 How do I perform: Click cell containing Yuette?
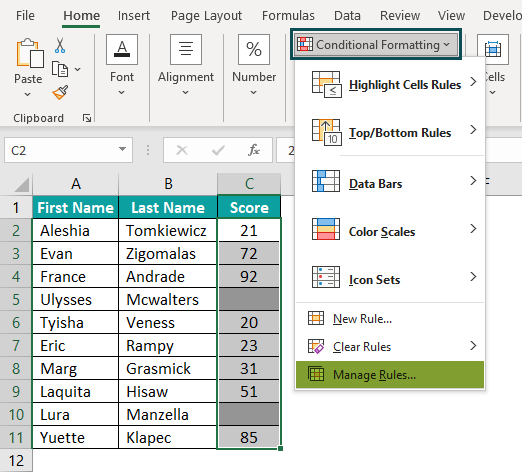pyautogui.click(x=76, y=437)
